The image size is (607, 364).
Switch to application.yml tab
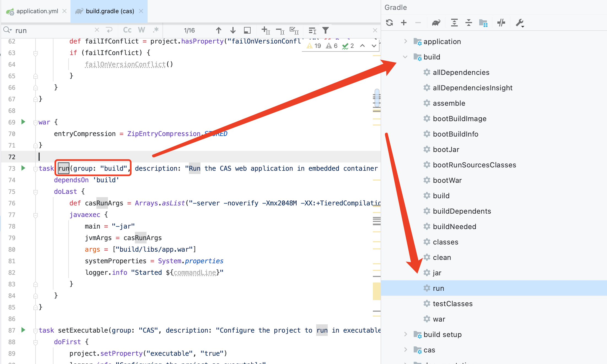[x=37, y=11]
